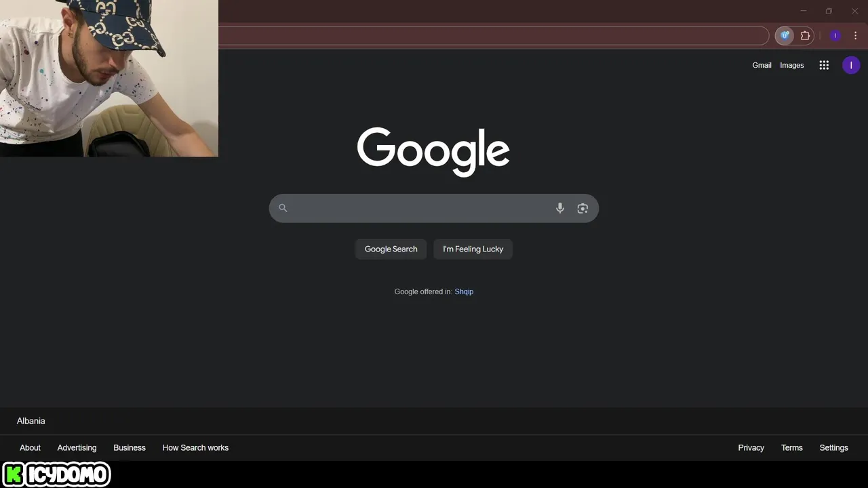Viewport: 868px width, 488px height.
Task: Open the Terms footer link
Action: point(791,448)
